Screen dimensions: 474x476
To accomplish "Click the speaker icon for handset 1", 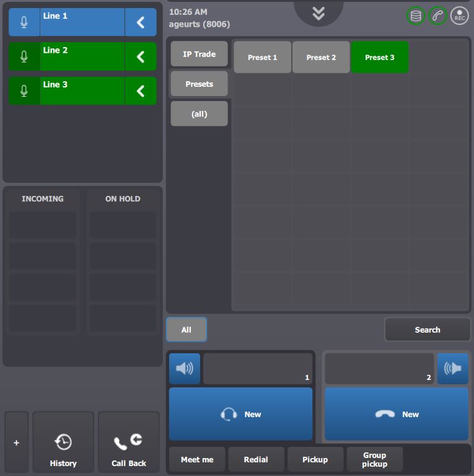I will point(185,369).
